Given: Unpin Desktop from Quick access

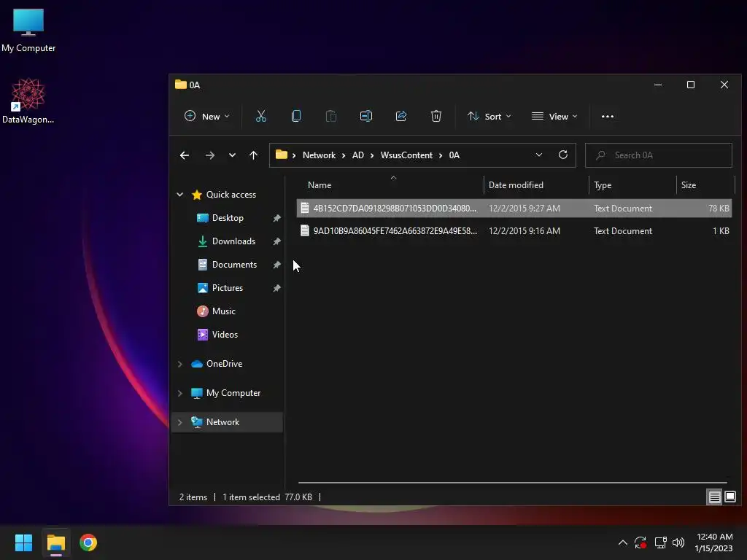Looking at the screenshot, I should 276,218.
